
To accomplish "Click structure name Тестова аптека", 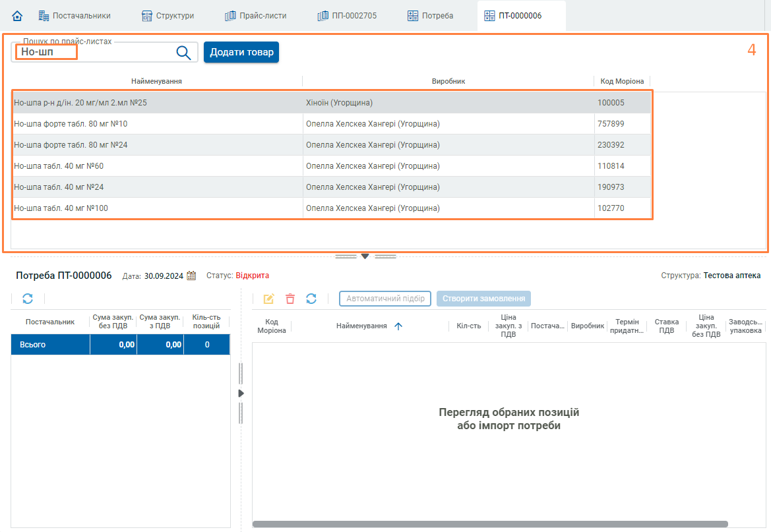I will (731, 276).
